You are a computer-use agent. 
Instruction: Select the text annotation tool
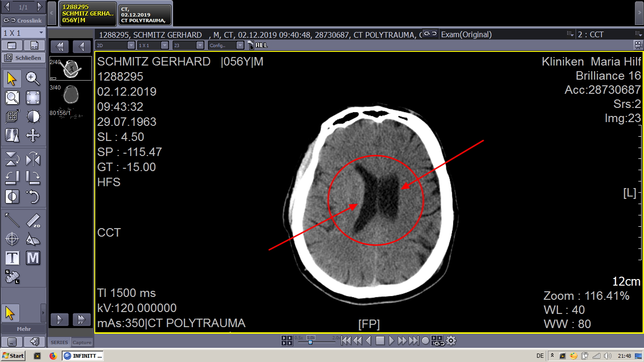tap(12, 258)
